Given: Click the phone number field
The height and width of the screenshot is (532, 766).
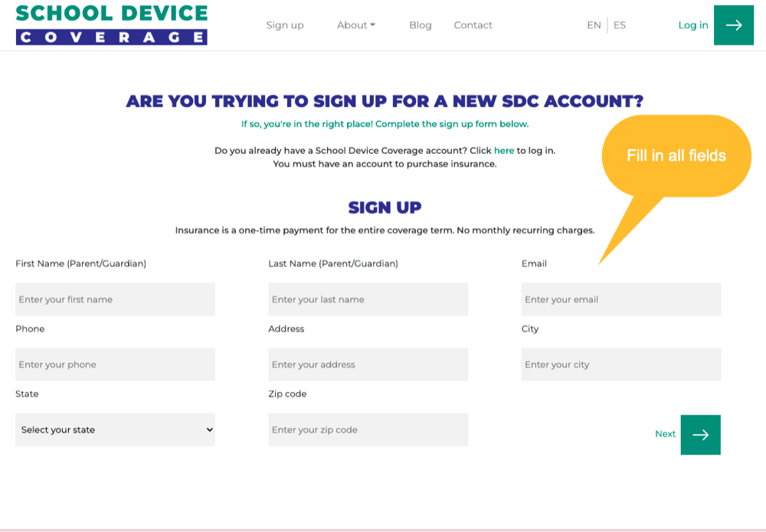Looking at the screenshot, I should click(x=115, y=364).
